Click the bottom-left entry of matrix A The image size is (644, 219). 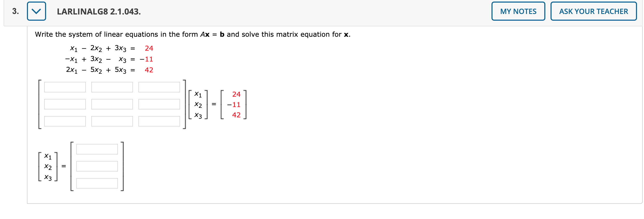65,121
